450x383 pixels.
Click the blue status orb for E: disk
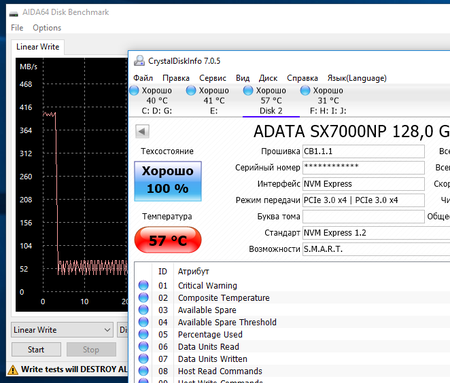[191, 90]
